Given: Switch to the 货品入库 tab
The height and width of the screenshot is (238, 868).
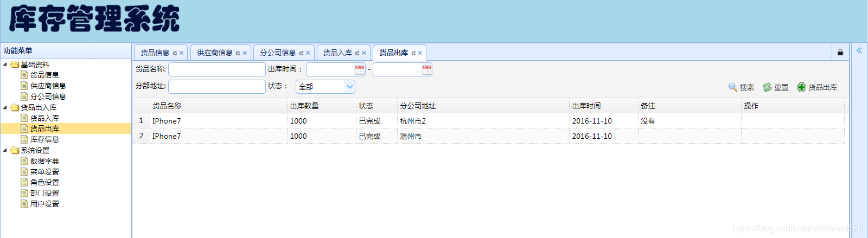Looking at the screenshot, I should tap(337, 53).
